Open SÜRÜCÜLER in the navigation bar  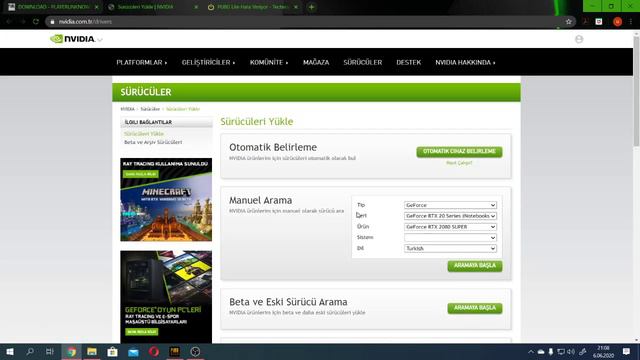pyautogui.click(x=363, y=62)
